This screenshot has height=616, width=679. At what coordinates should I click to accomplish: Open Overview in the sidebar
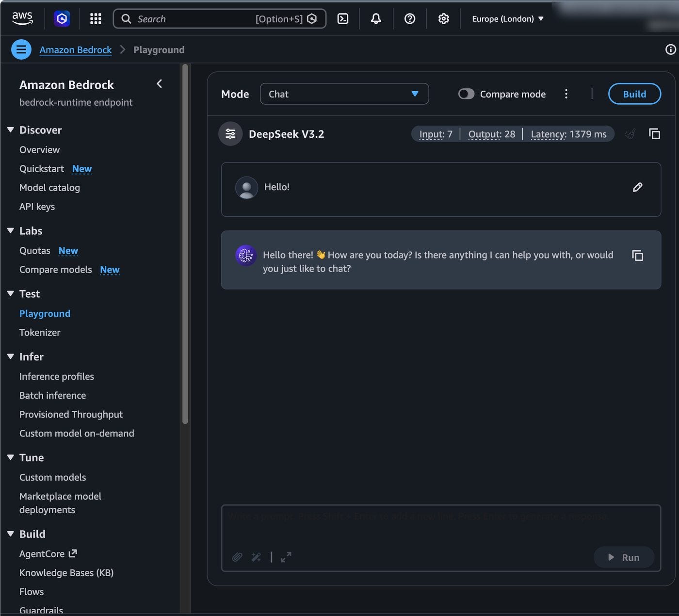click(x=39, y=150)
